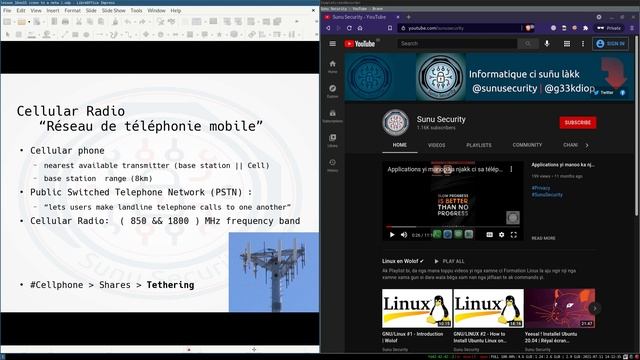Click the voice search microphone icon
This screenshot has height=360, width=640.
click(x=547, y=44)
